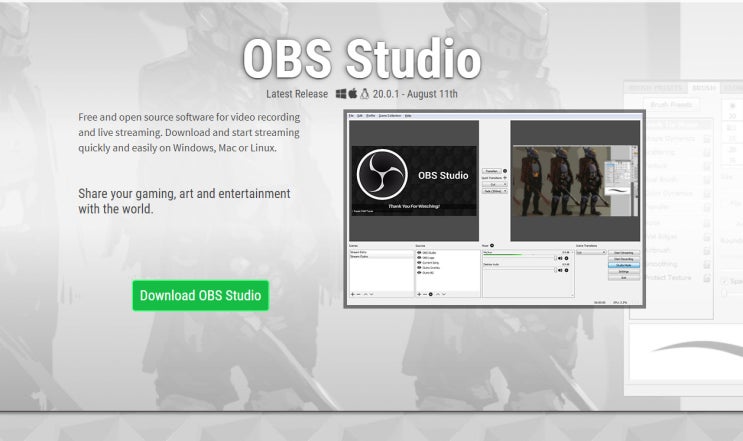The height and width of the screenshot is (441, 743).
Task: Click the green Download OBS Studio button
Action: point(200,296)
